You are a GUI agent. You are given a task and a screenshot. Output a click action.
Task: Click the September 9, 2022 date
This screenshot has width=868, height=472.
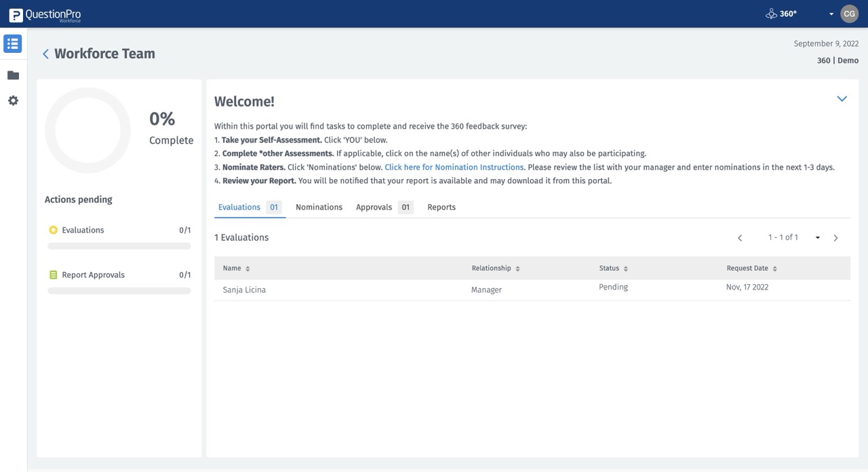coord(826,43)
